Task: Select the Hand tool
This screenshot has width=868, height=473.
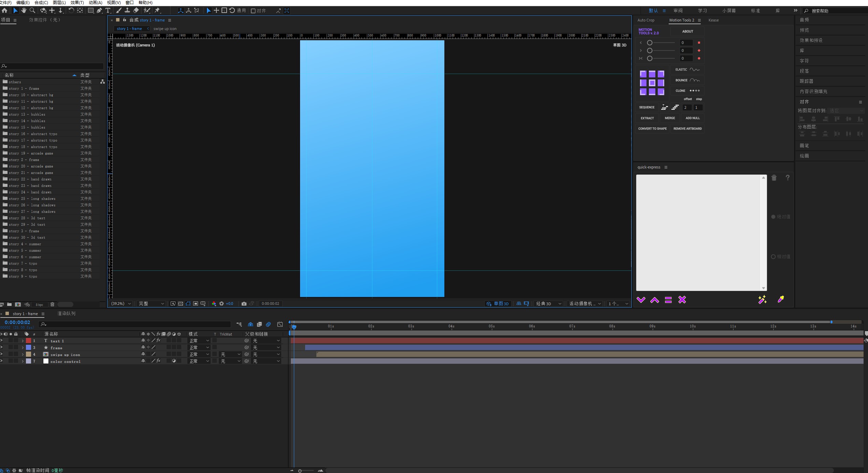Action: (24, 11)
